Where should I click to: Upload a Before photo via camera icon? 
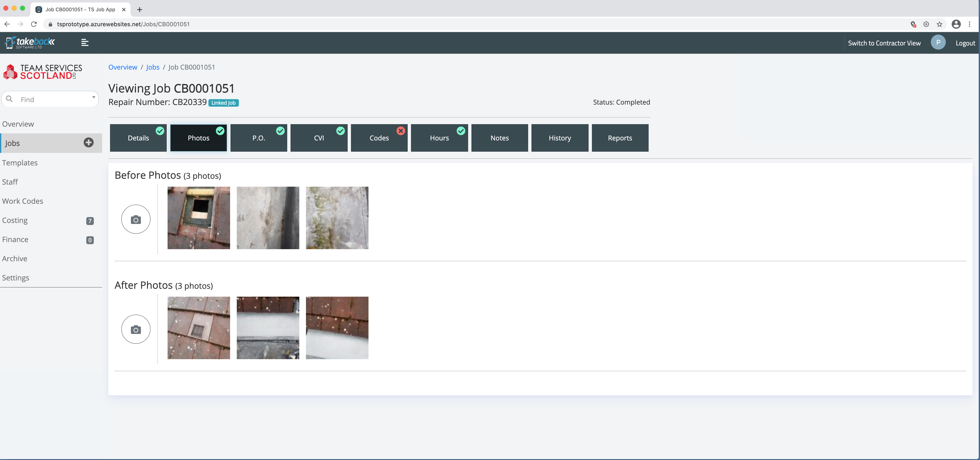(136, 219)
